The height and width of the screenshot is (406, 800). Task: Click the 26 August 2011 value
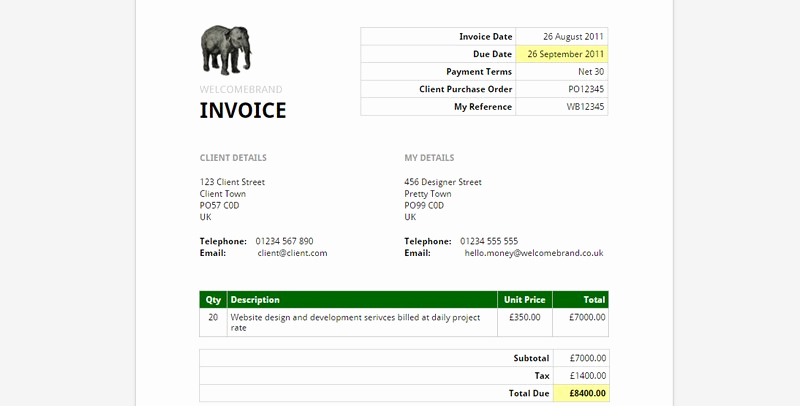point(573,37)
